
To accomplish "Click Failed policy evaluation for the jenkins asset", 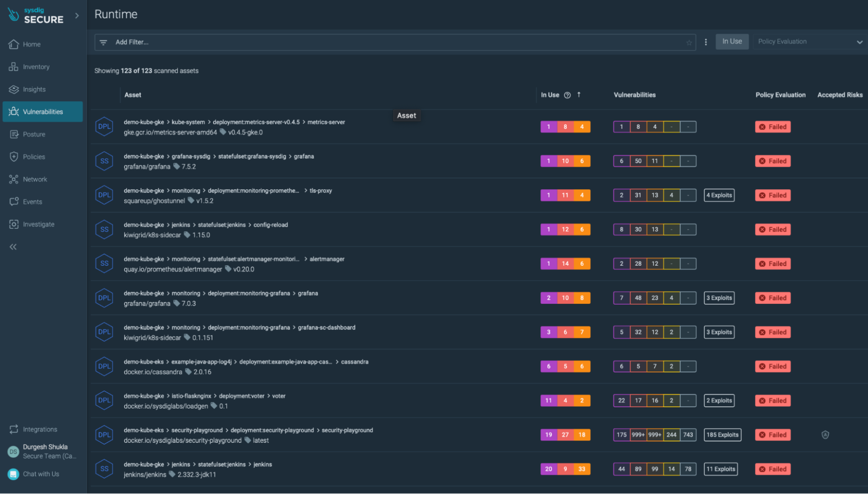I will [773, 469].
